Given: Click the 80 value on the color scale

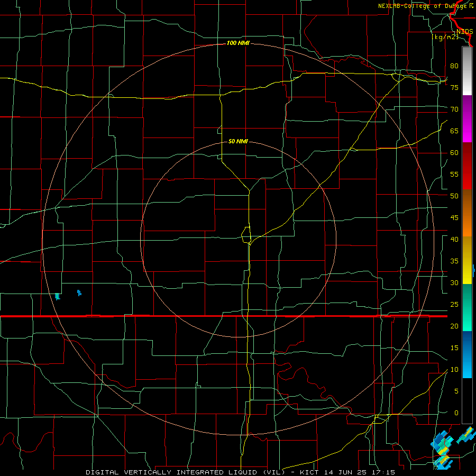Looking at the screenshot, I should point(454,66).
